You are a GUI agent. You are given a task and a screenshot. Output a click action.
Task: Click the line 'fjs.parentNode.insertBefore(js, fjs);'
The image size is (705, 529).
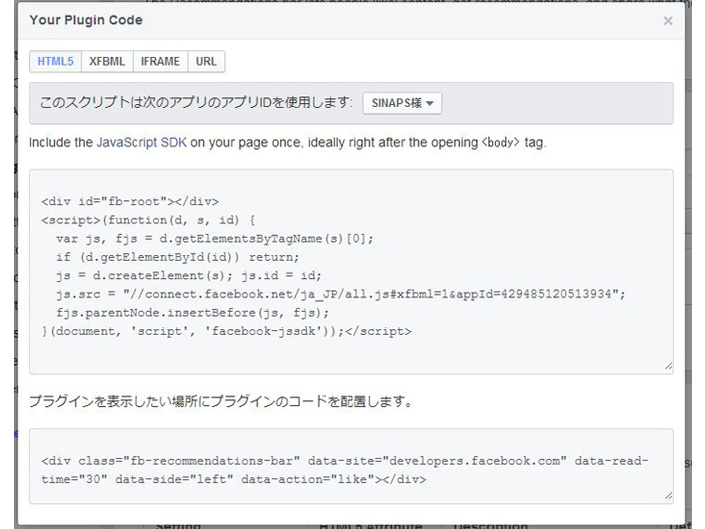[192, 312]
